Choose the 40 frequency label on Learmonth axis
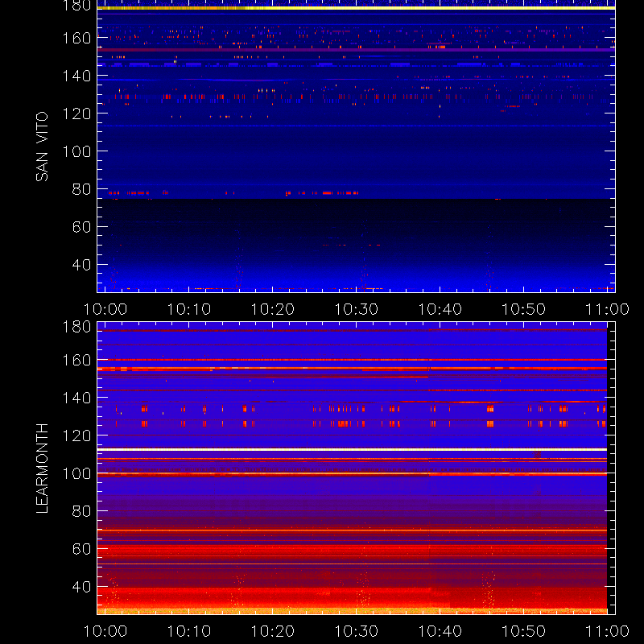 pos(81,587)
